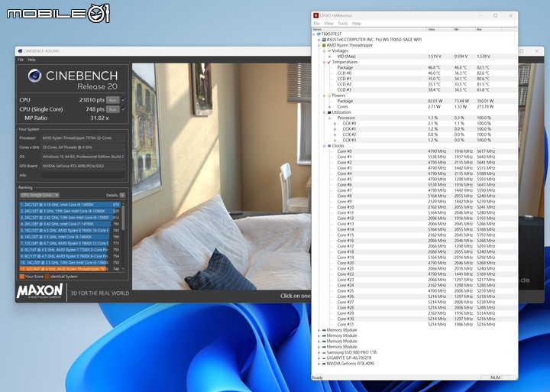Select ranking entry AMD Ryzen 5 7600X

(x=70, y=256)
